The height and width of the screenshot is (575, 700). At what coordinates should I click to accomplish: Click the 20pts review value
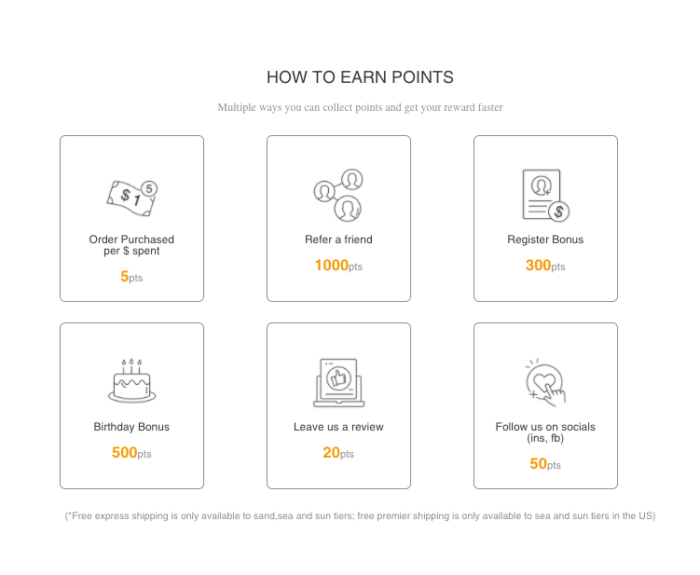pos(338,453)
